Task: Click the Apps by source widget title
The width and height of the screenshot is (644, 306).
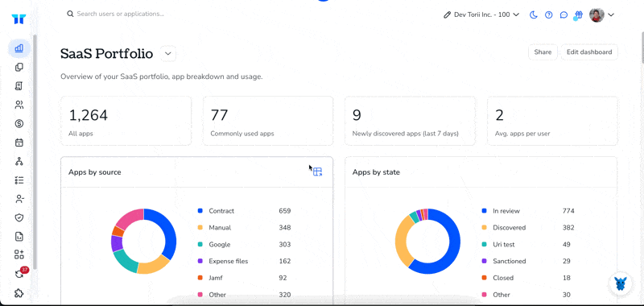Action: pos(95,172)
